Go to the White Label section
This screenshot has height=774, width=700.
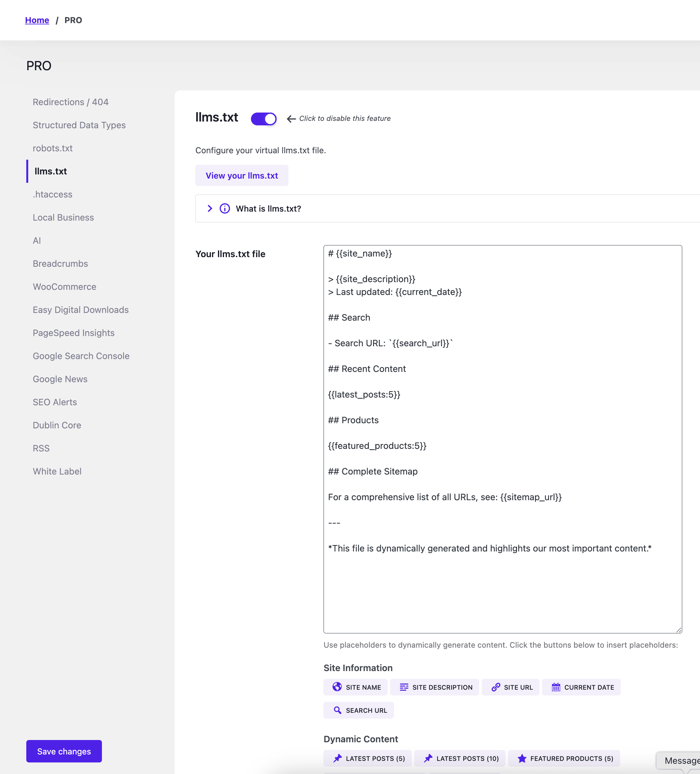point(57,471)
